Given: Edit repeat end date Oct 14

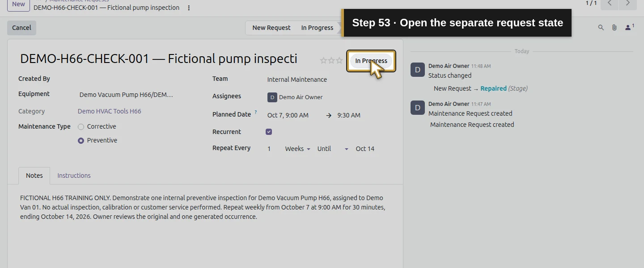Looking at the screenshot, I should pyautogui.click(x=365, y=149).
